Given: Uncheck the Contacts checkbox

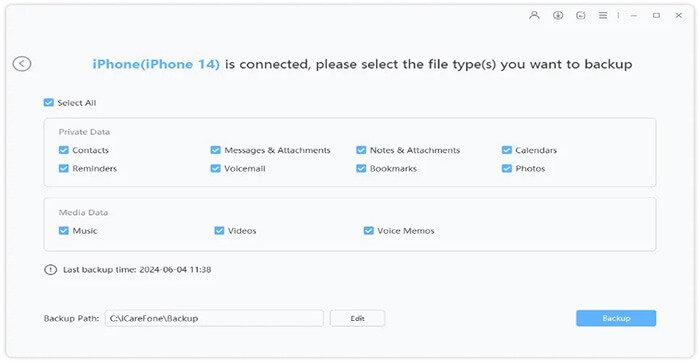Looking at the screenshot, I should 64,150.
